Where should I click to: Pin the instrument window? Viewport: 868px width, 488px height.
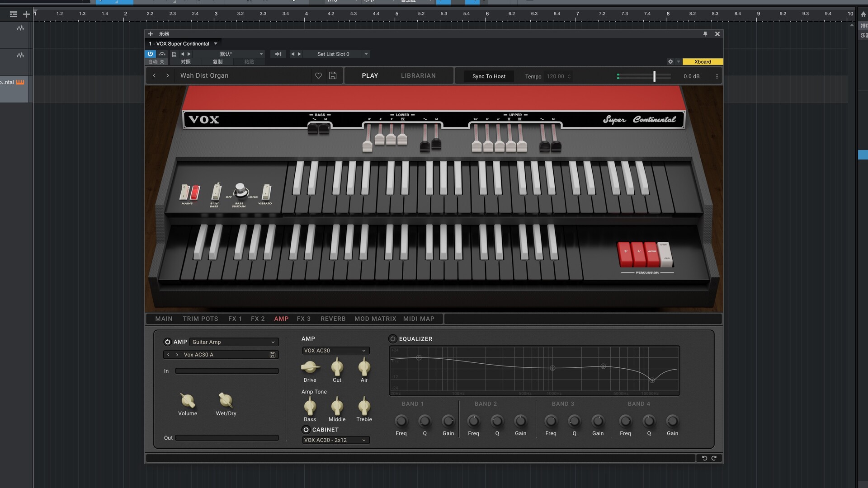[705, 34]
